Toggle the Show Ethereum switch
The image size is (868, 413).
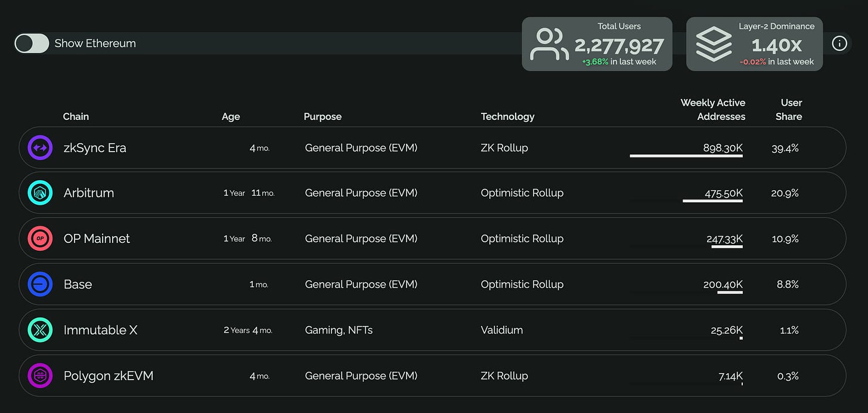pos(32,43)
